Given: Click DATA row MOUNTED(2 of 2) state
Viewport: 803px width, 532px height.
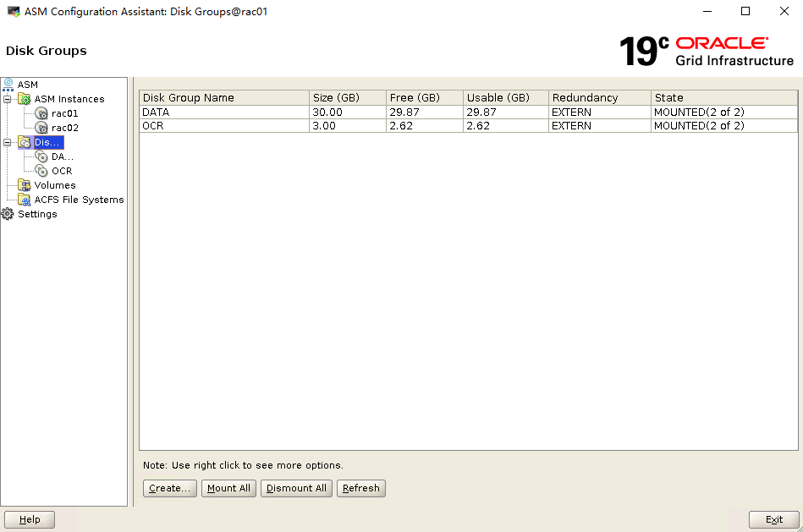Looking at the screenshot, I should 724,112.
